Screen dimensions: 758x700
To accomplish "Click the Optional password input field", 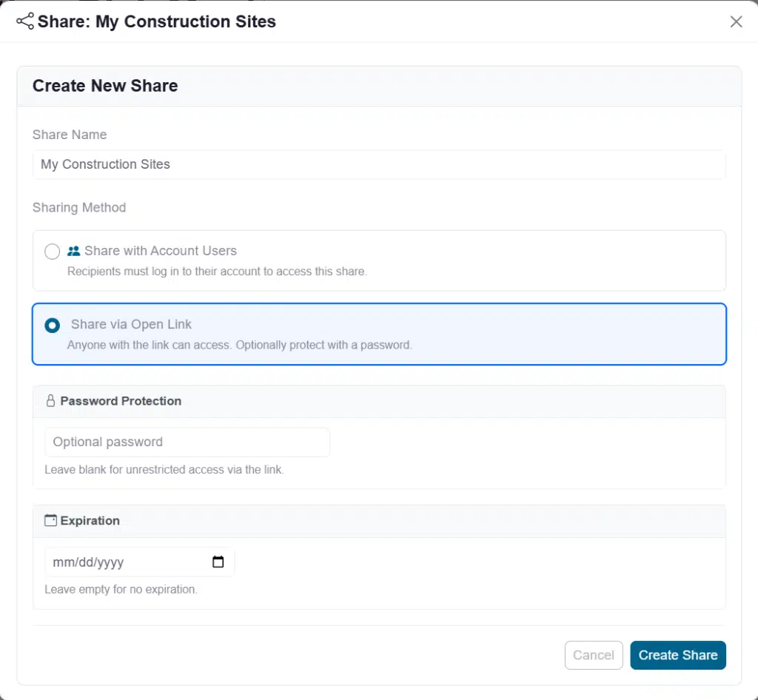I will tap(187, 442).
